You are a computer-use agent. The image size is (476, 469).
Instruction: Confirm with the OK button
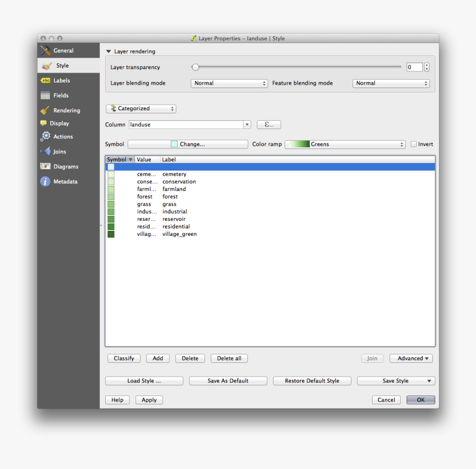coord(421,400)
